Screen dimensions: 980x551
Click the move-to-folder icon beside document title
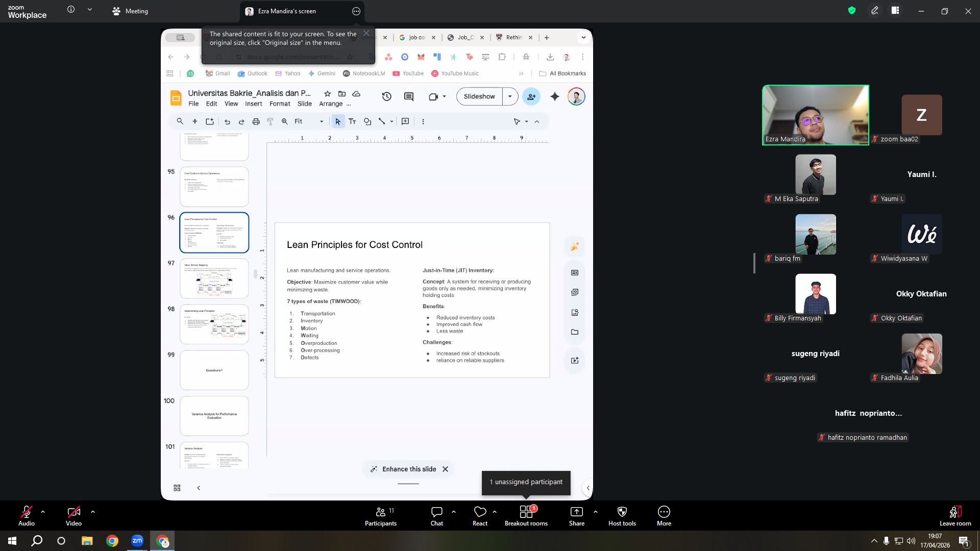342,94
